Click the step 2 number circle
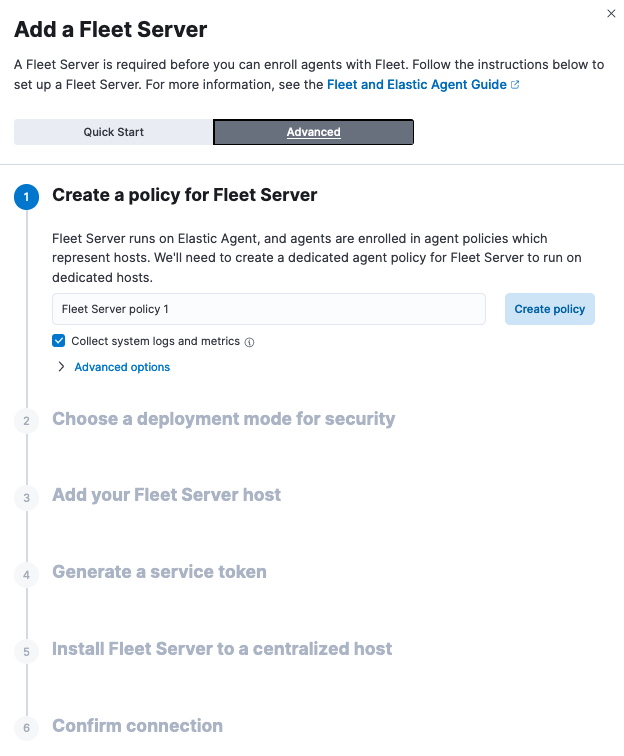This screenshot has width=624, height=756. click(27, 420)
